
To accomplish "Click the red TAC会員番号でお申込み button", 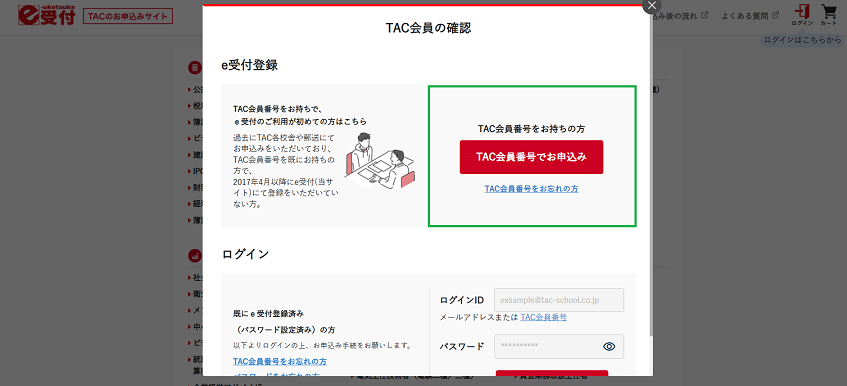I will pyautogui.click(x=532, y=157).
